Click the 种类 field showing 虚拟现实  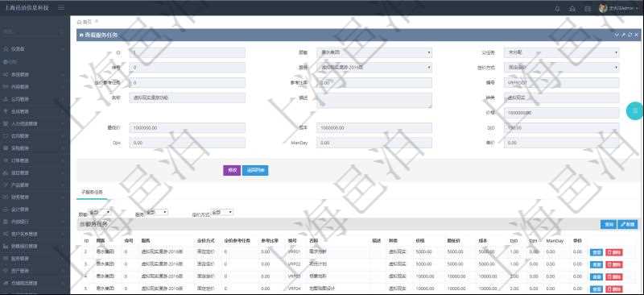[561, 98]
